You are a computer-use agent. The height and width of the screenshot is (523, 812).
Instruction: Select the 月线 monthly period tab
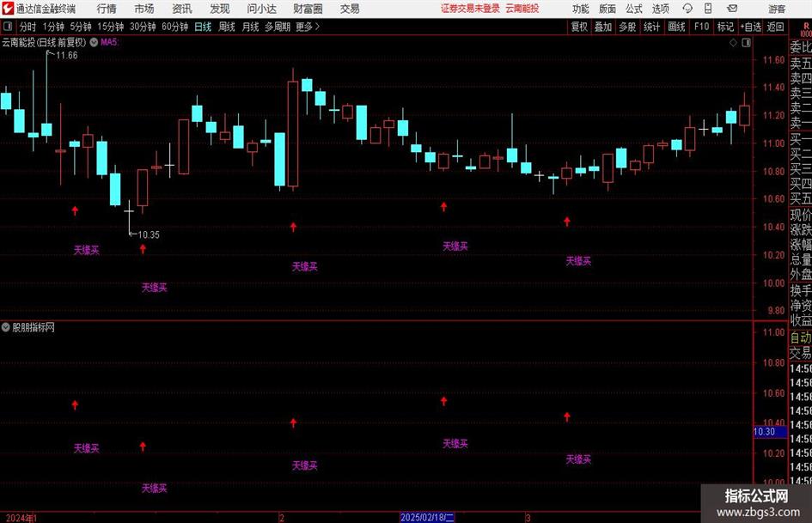[x=250, y=27]
